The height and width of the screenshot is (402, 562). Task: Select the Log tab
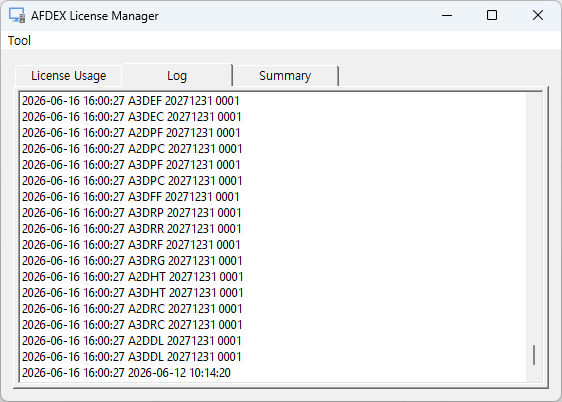click(177, 76)
